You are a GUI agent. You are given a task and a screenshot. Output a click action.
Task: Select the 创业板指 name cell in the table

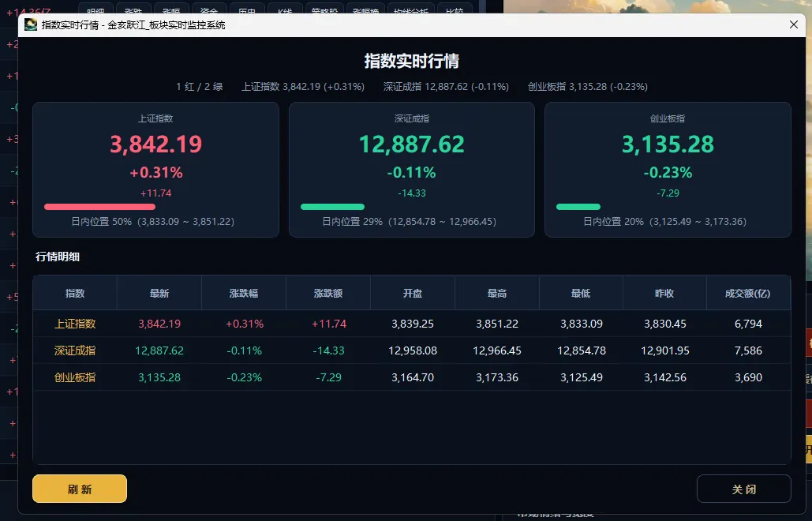75,377
